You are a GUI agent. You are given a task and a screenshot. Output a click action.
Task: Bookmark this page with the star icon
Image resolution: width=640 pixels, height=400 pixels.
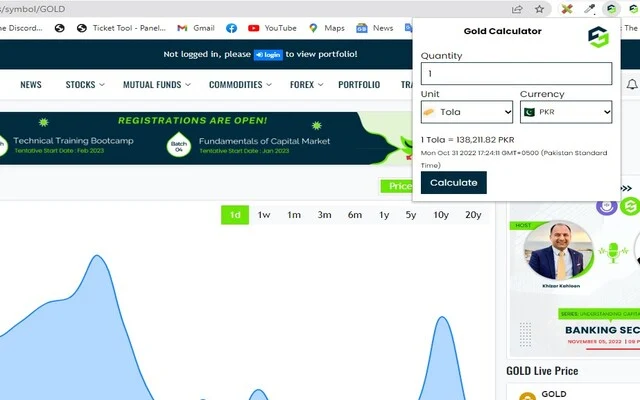pyautogui.click(x=539, y=9)
